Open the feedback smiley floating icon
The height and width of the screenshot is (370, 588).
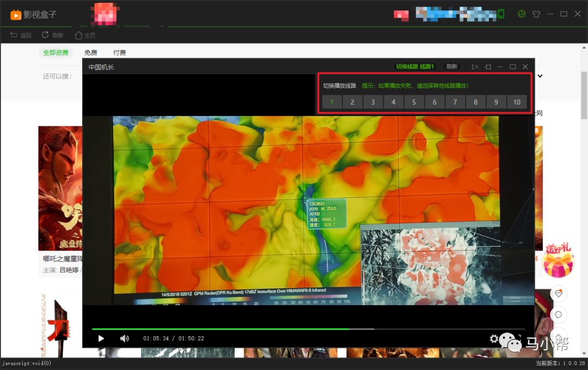point(559,314)
